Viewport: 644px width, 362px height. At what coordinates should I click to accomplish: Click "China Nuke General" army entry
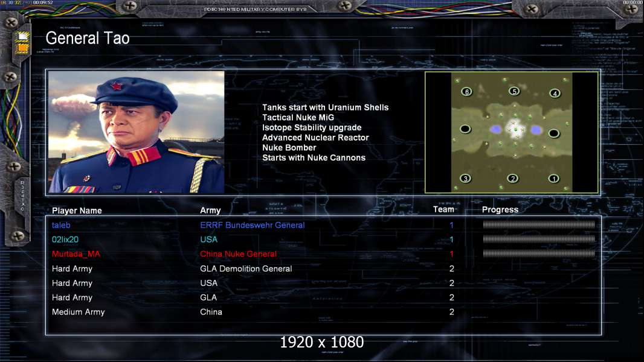pos(238,254)
